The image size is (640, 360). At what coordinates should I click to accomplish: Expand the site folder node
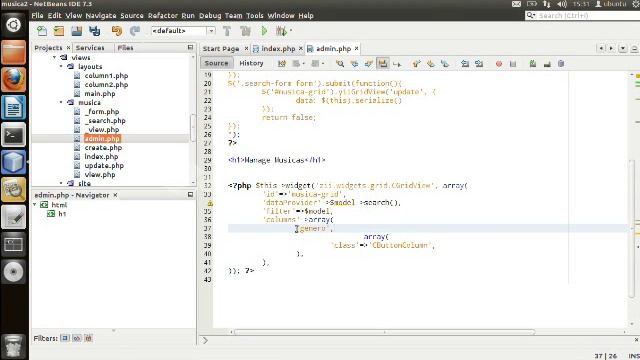[x=62, y=183]
